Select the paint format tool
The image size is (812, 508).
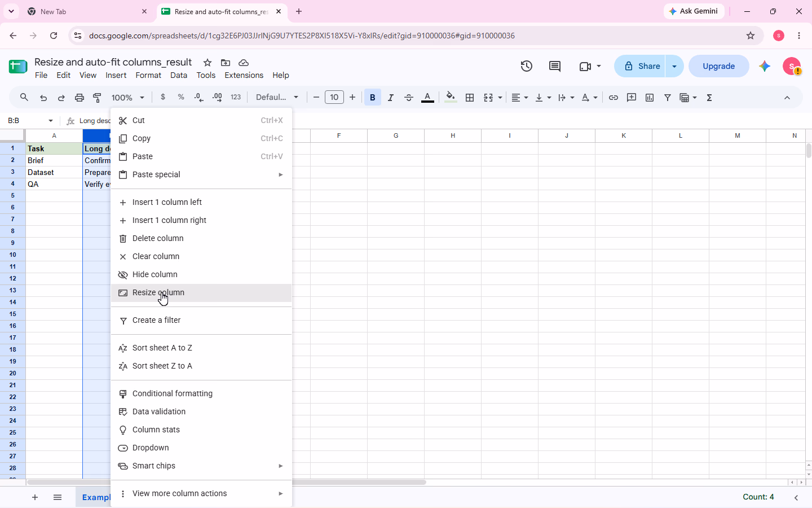click(x=97, y=98)
